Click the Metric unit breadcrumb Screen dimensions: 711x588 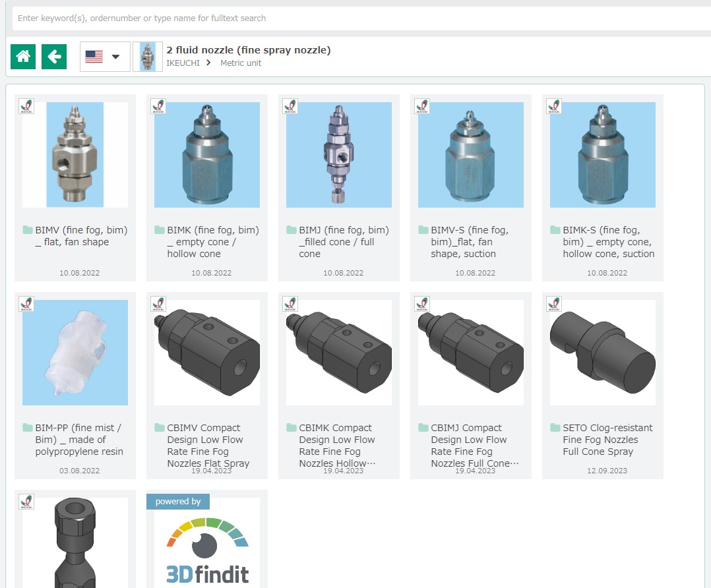[x=241, y=63]
